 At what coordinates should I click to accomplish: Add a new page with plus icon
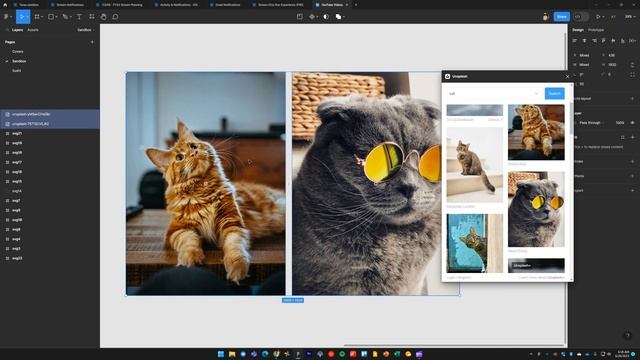92,42
